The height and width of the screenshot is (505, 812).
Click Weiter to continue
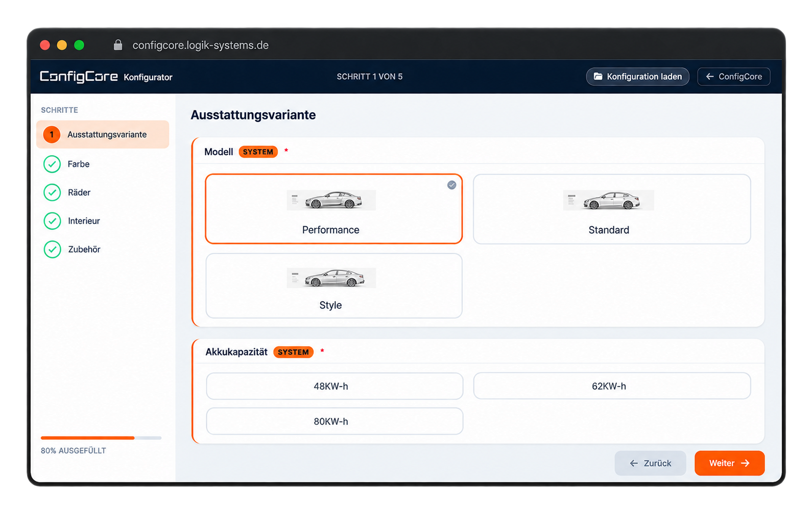729,463
